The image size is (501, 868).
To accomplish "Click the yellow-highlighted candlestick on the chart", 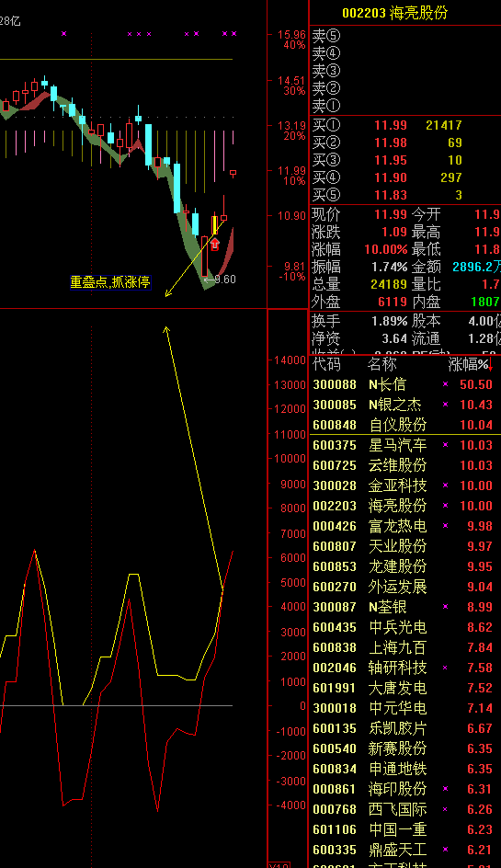I will point(215,225).
